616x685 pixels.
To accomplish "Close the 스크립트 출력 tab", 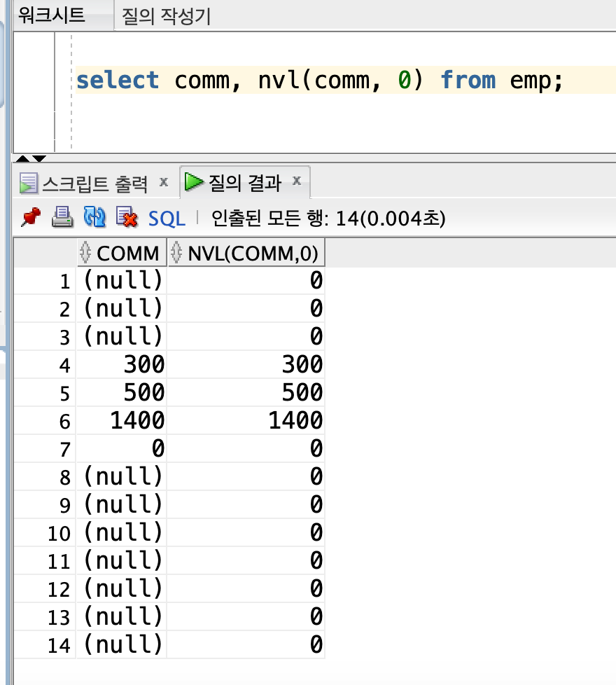I will 164,181.
